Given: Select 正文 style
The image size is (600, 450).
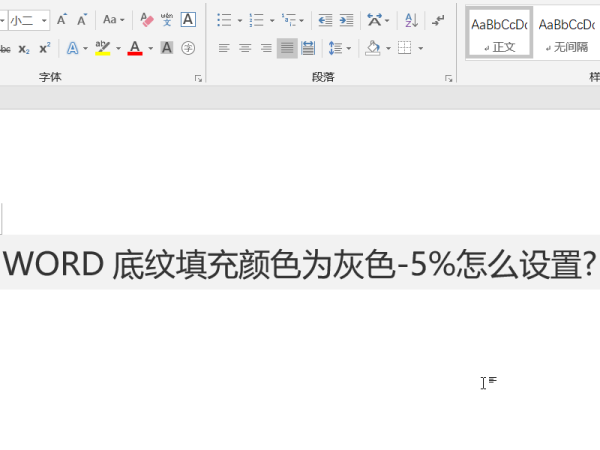Looking at the screenshot, I should coord(499,33).
